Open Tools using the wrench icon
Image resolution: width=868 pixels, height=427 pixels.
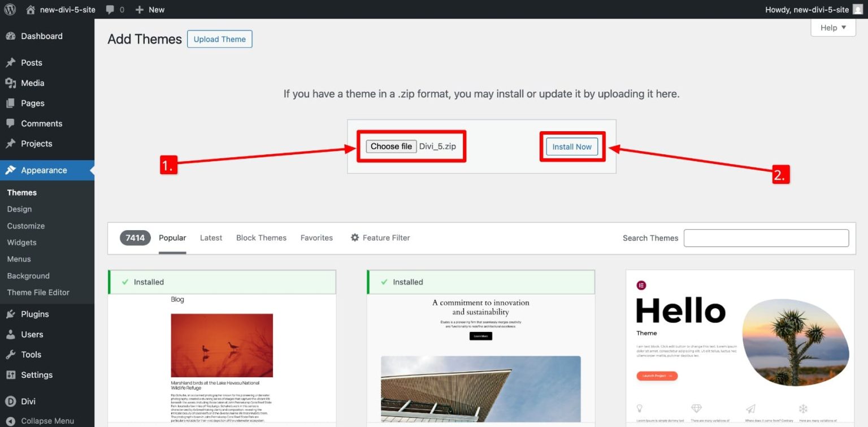point(11,355)
